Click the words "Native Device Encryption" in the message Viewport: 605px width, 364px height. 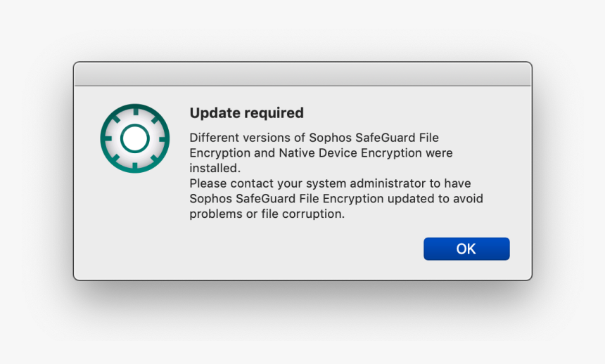pos(350,153)
